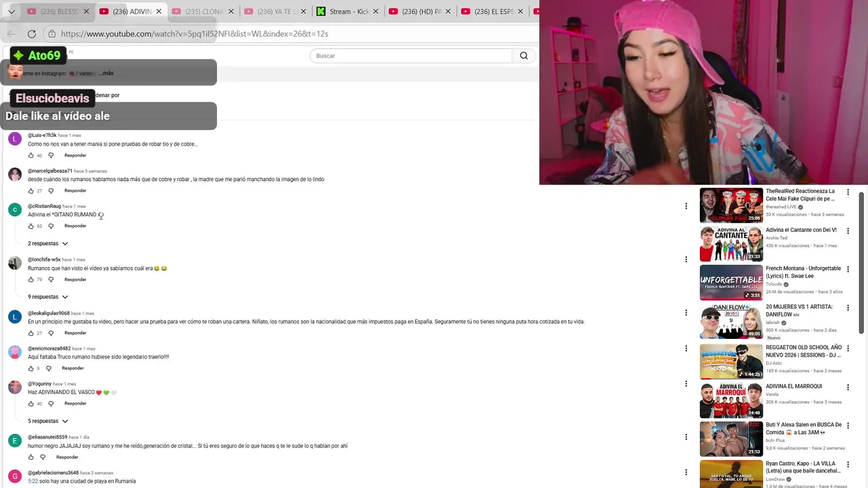The image size is (868, 488).
Task: Open options menu for ADIVINA EL MARROQUI video
Action: 848,387
